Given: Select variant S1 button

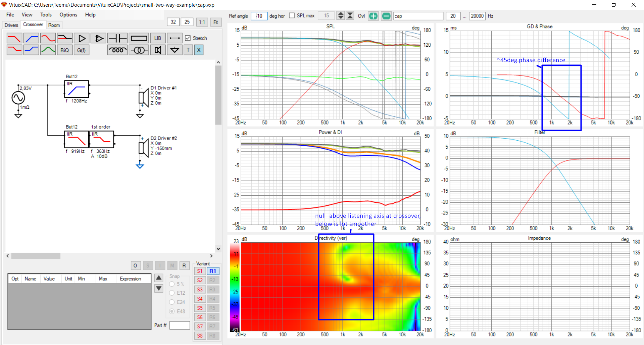Looking at the screenshot, I should click(x=200, y=271).
